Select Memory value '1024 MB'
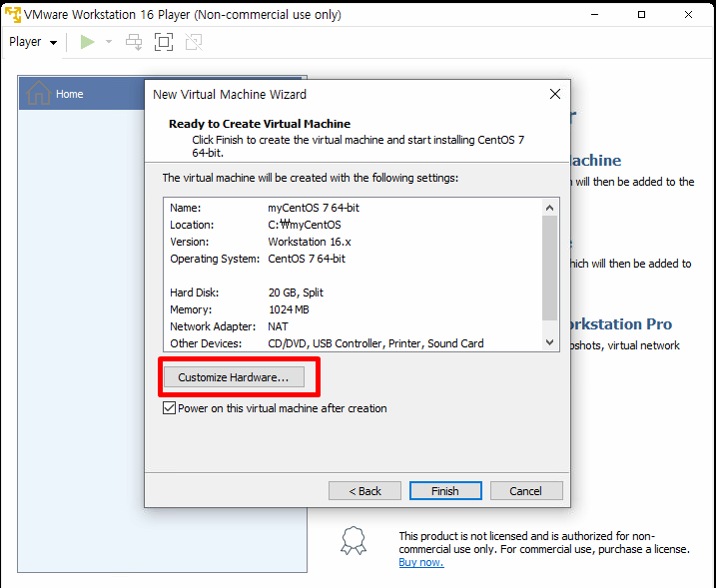The image size is (716, 588). [289, 309]
